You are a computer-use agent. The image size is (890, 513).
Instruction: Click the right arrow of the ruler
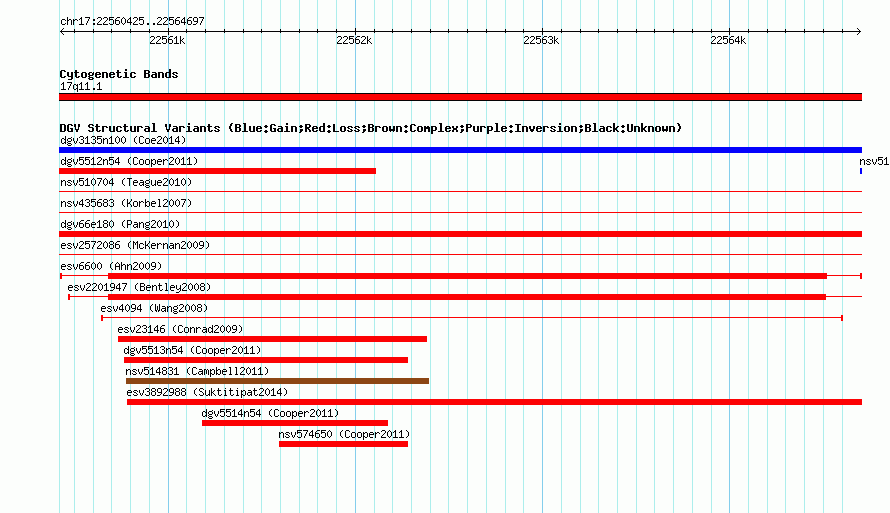point(859,31)
